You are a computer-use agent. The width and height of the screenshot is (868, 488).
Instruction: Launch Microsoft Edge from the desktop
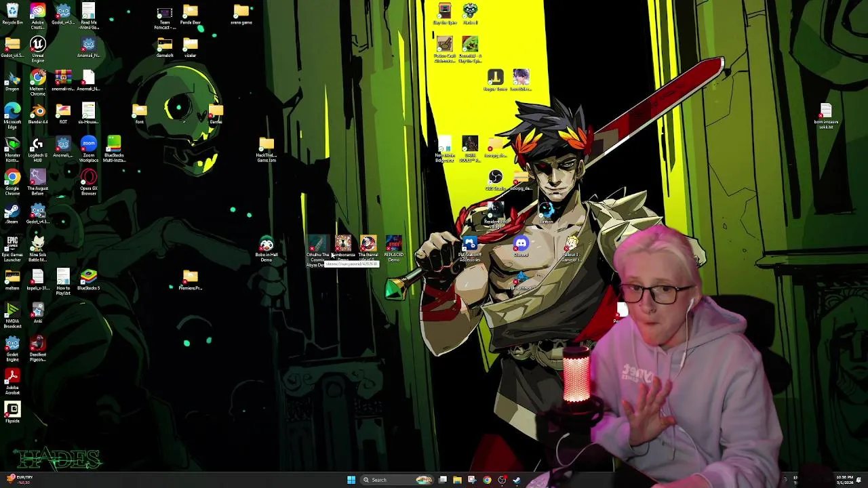tap(12, 116)
